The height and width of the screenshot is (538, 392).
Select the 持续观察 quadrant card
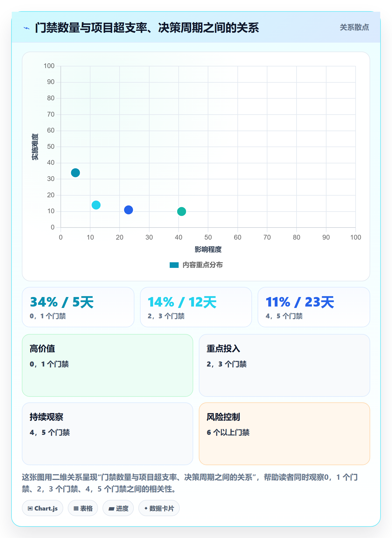point(108,434)
